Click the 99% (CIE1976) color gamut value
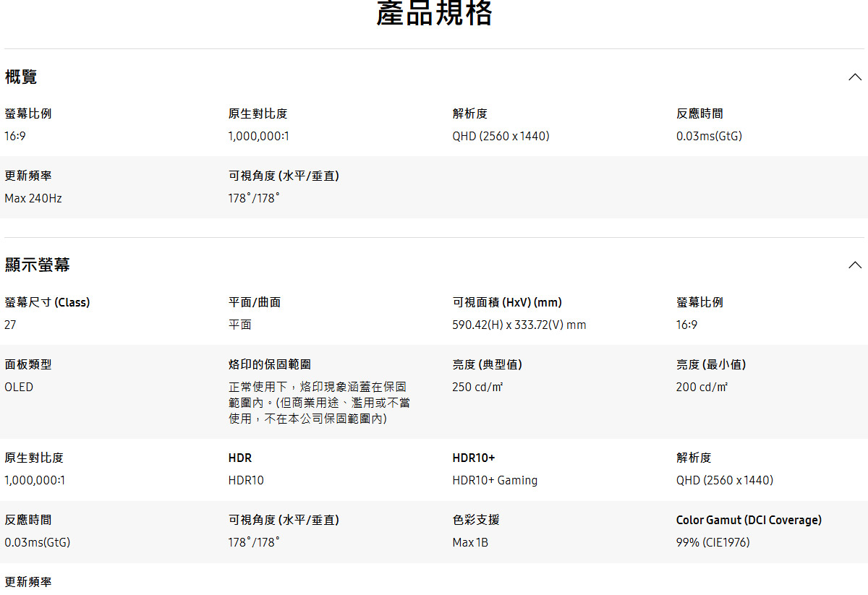Viewport: 868px width, 595px height. click(713, 542)
